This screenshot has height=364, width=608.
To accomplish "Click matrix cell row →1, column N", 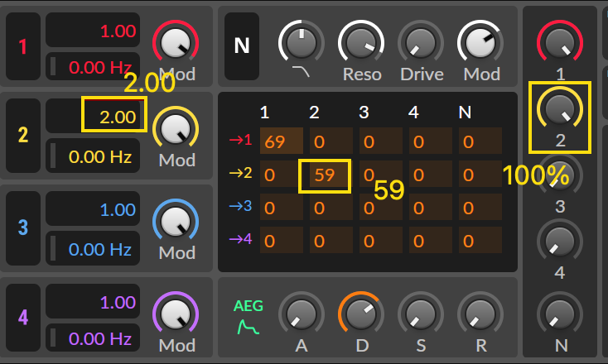I will tap(480, 141).
